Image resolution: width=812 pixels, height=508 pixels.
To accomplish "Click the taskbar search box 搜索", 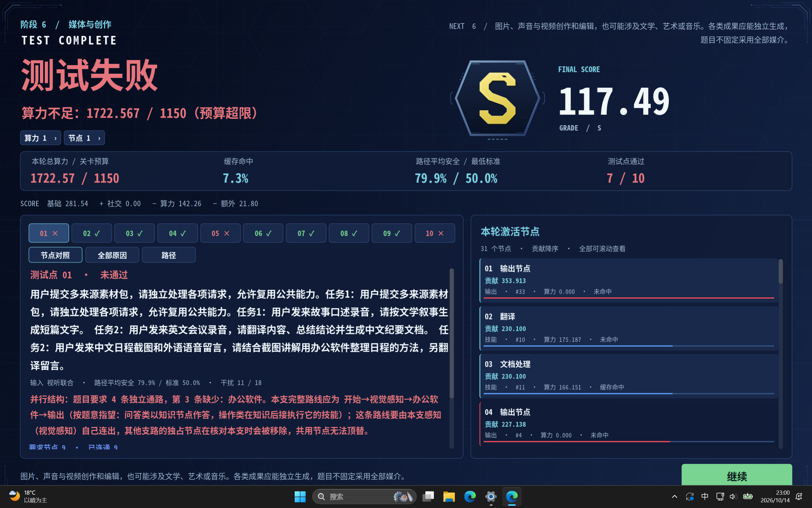I will pyautogui.click(x=364, y=496).
